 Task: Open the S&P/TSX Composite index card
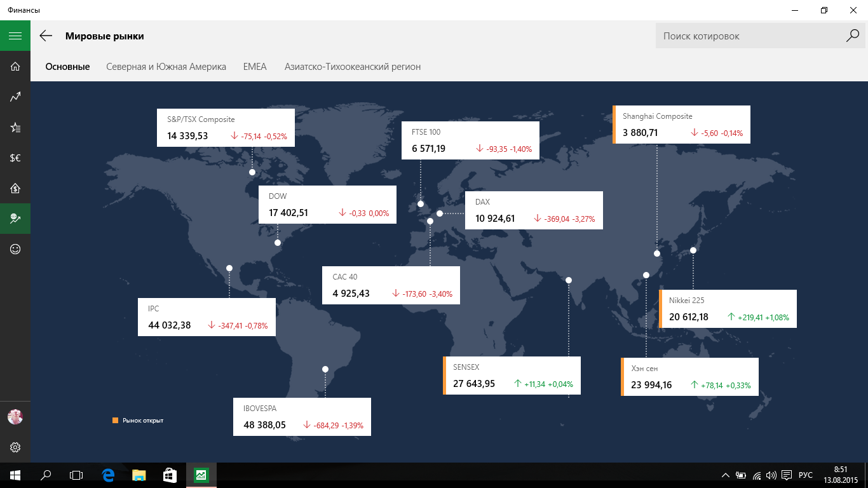[226, 128]
